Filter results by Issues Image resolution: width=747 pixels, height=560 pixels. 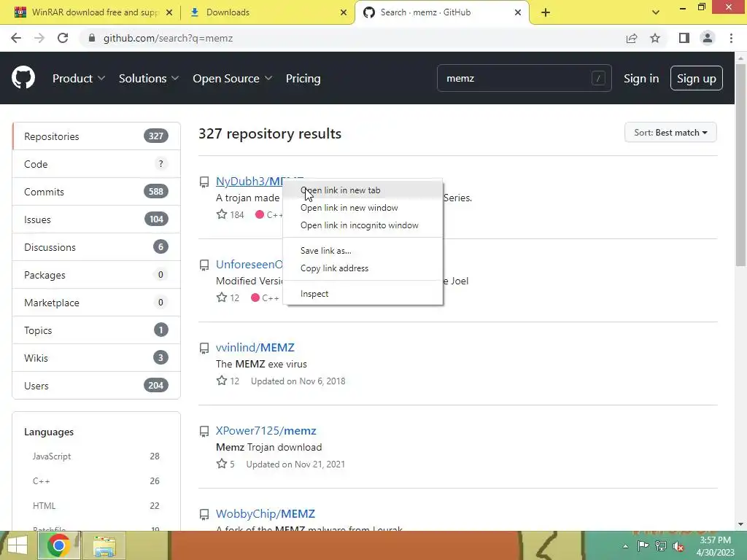(96, 219)
